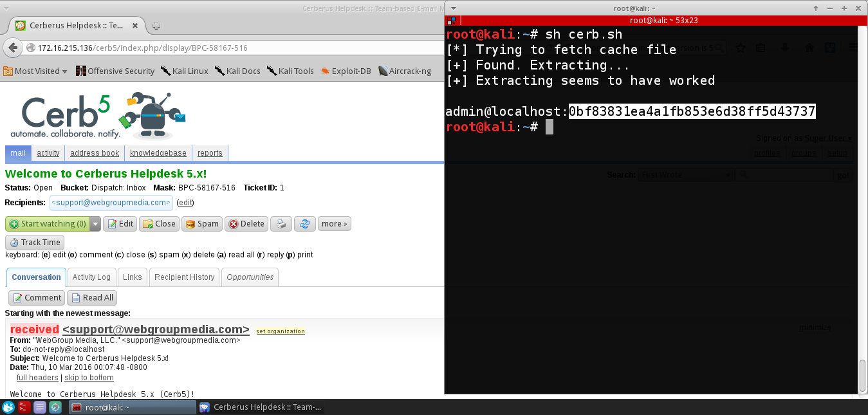Click Edit button with pencil icon

click(x=120, y=224)
